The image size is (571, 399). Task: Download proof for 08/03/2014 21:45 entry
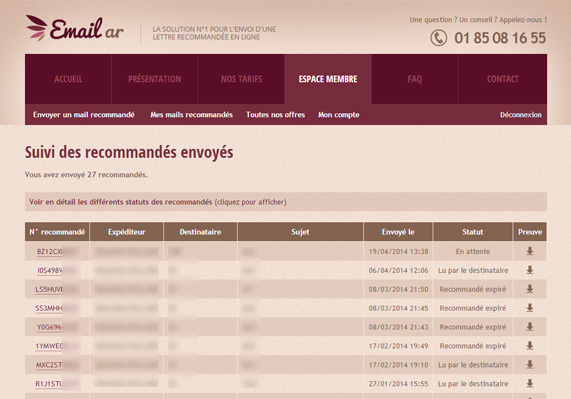coord(530,308)
